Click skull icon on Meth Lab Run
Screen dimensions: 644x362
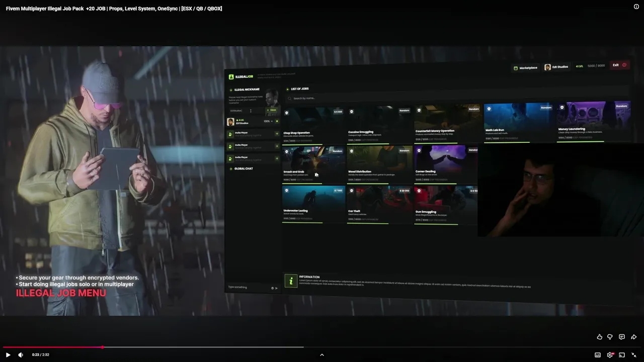pos(489,109)
